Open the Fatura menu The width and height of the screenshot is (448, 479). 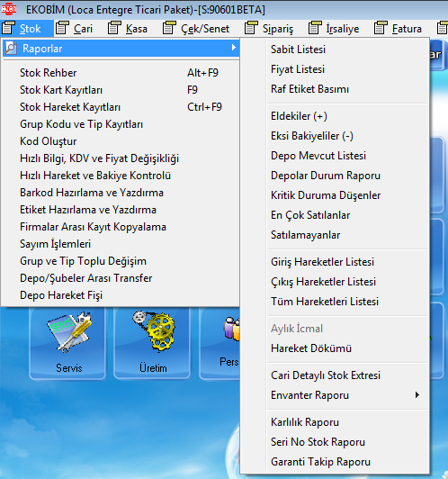[407, 29]
